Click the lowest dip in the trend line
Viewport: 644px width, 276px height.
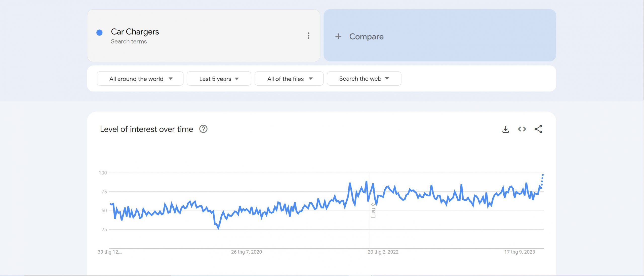(218, 228)
